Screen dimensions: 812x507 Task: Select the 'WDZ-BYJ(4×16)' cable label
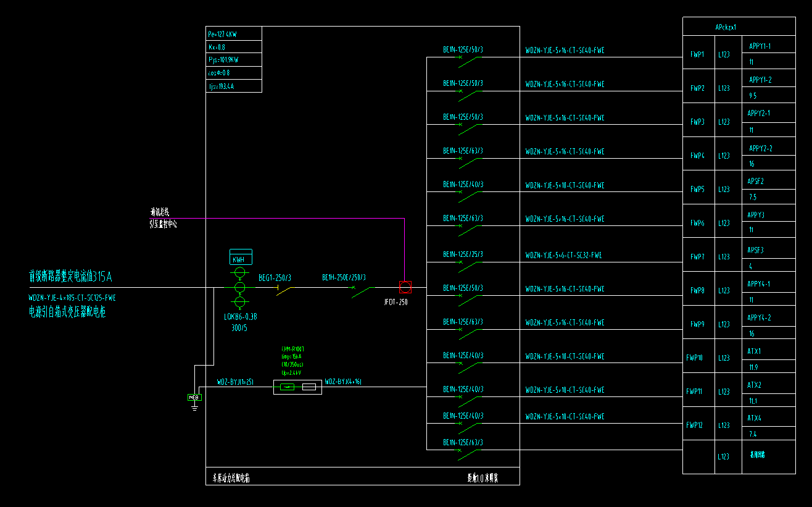343,382
